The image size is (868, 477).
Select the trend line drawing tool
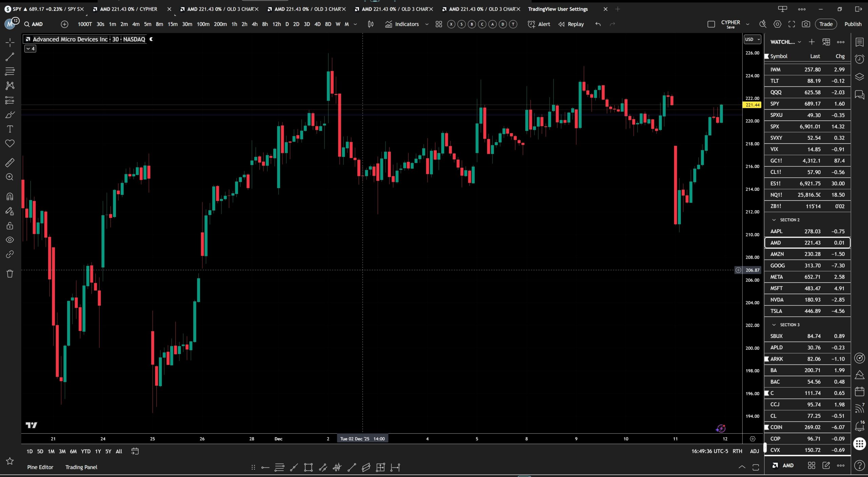pos(10,57)
